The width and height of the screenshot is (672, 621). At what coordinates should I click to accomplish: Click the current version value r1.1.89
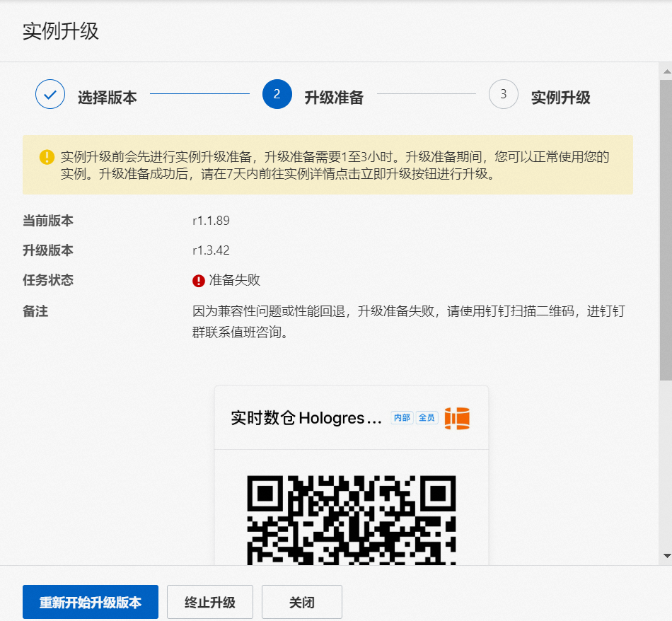tap(211, 221)
